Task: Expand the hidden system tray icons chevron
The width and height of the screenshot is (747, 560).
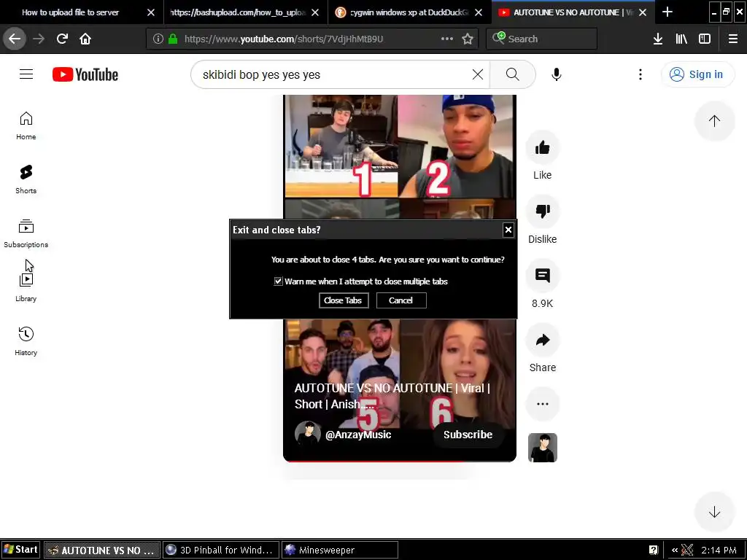Action: (674, 550)
